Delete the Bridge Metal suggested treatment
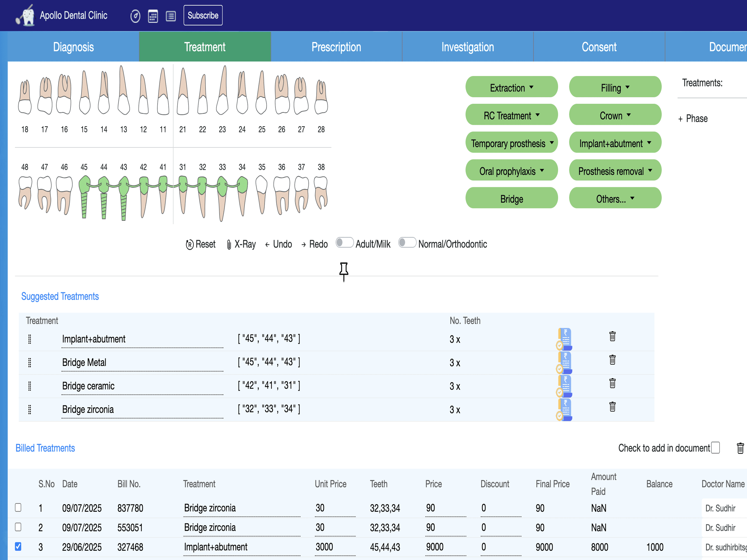 click(613, 360)
